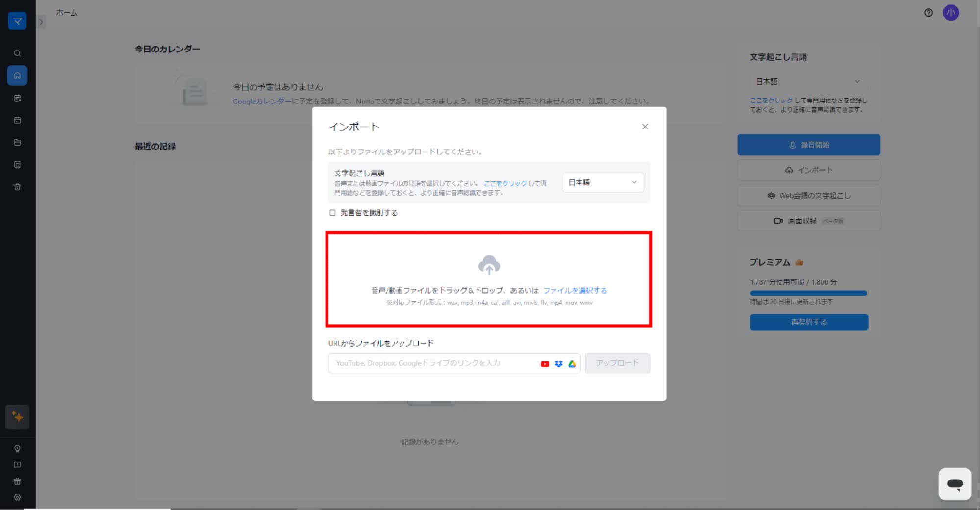
Task: Open the user avatar with 小
Action: click(x=951, y=13)
